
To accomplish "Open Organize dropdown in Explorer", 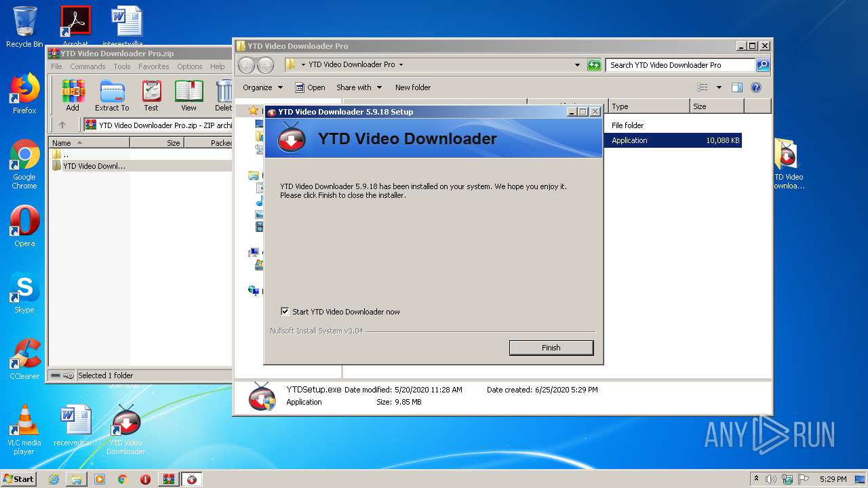I will pos(262,87).
